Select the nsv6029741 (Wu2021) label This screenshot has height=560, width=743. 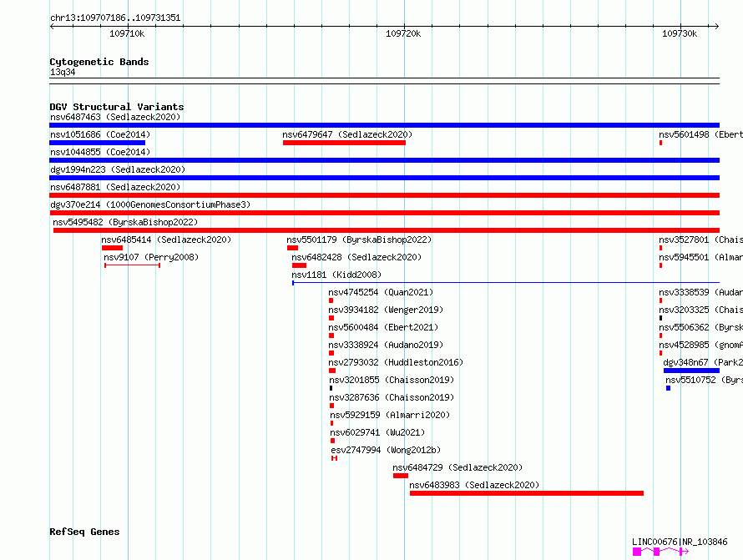tap(377, 432)
